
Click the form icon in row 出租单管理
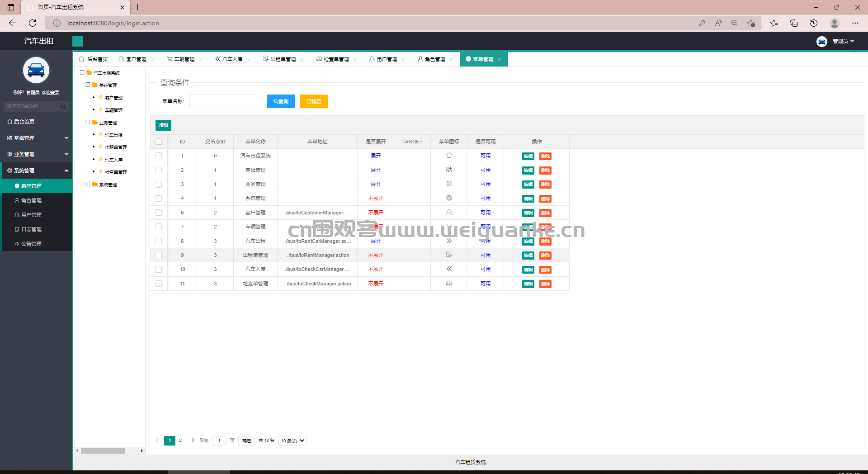449,255
